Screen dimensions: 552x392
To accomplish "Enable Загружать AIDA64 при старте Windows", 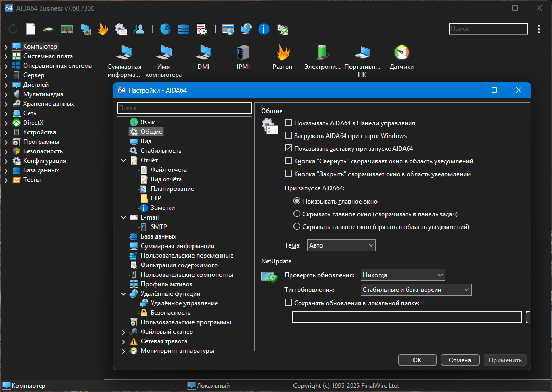I will (288, 135).
